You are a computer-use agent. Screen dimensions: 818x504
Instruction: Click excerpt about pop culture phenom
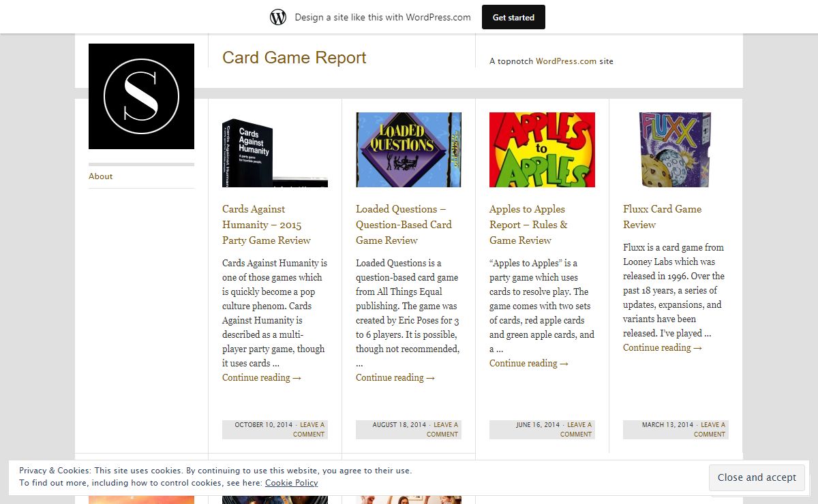[275, 313]
